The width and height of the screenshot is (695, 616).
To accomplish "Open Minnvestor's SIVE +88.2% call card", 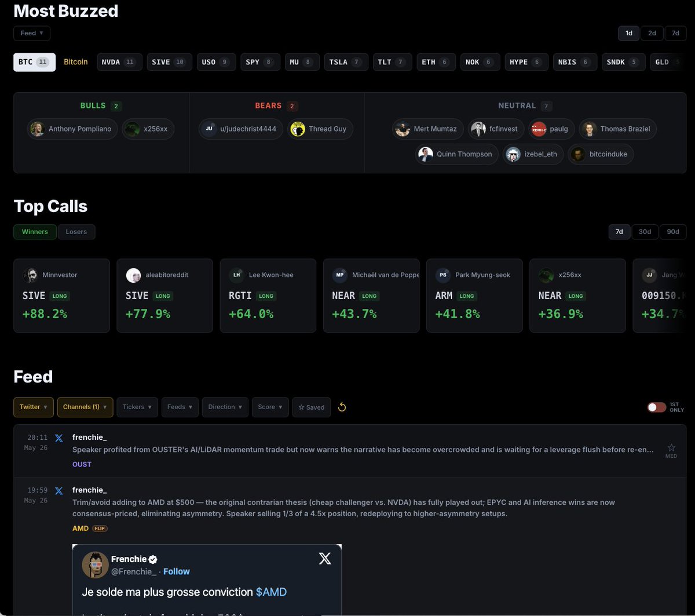I will (61, 296).
